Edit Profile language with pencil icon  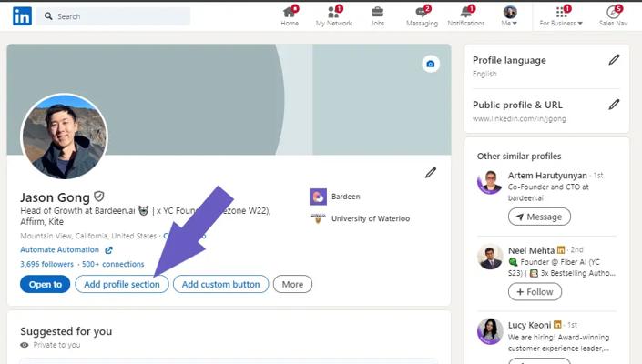(614, 60)
